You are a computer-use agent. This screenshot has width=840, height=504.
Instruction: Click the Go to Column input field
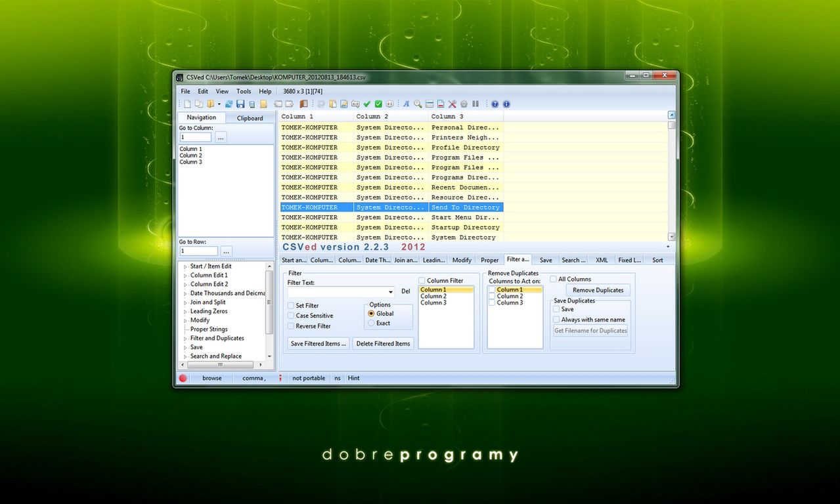point(196,137)
